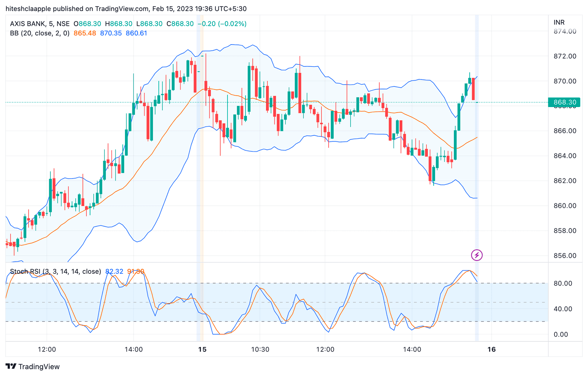The height and width of the screenshot is (376, 588).
Task: Click the first 14:00 time label before date 15
Action: tap(134, 350)
